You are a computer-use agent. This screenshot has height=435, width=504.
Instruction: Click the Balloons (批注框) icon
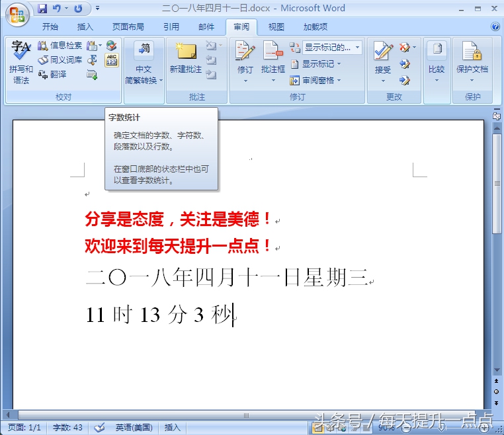[273, 50]
